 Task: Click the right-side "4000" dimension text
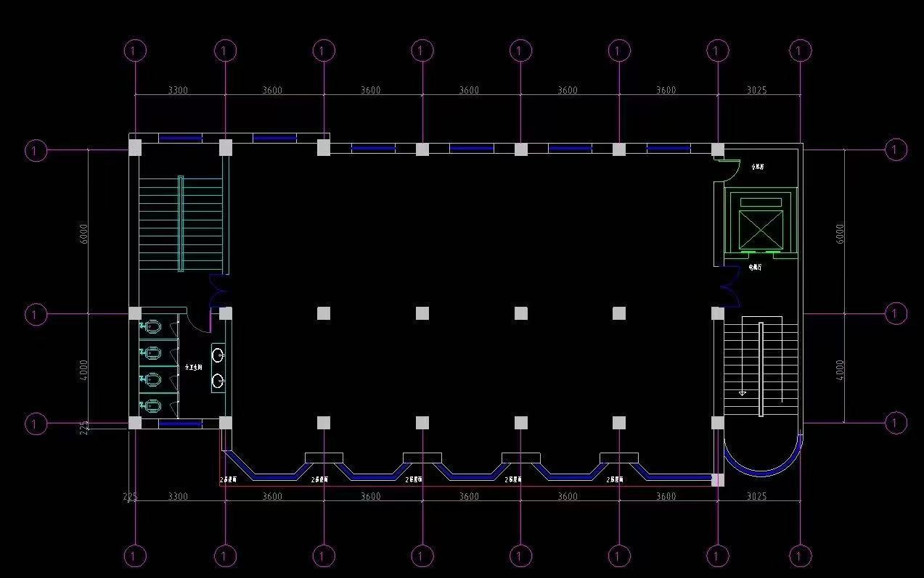tap(840, 369)
